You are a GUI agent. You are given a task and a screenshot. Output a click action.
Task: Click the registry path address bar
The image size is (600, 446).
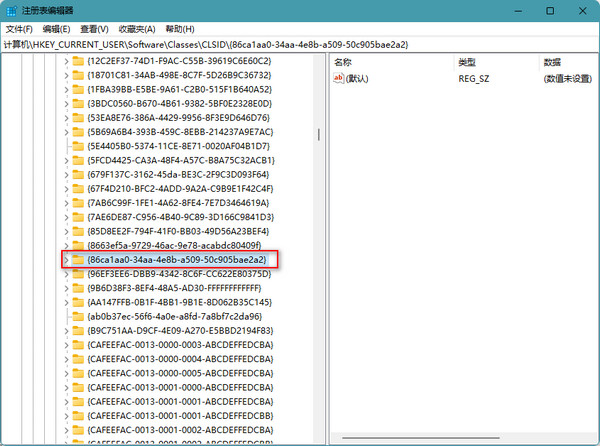point(300,45)
